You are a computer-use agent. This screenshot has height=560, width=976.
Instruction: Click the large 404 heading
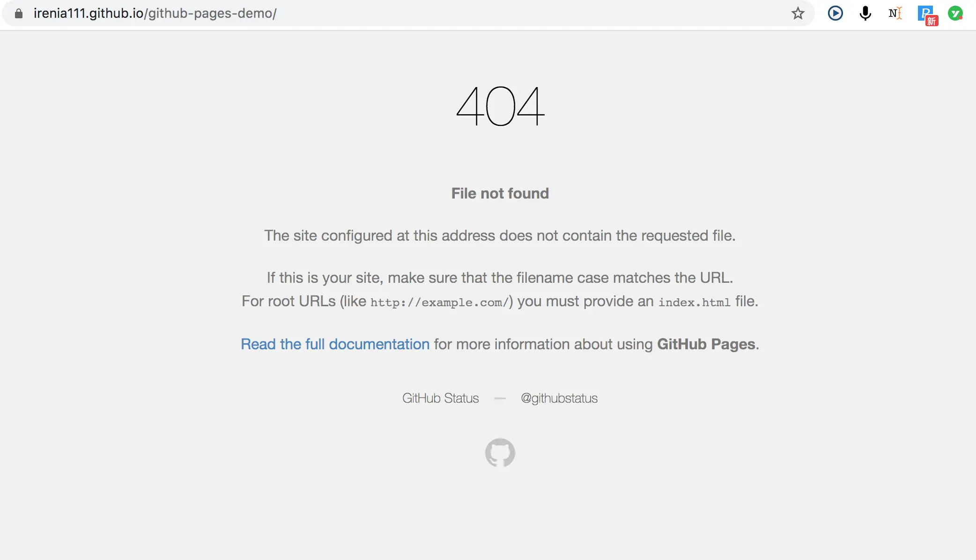point(500,106)
